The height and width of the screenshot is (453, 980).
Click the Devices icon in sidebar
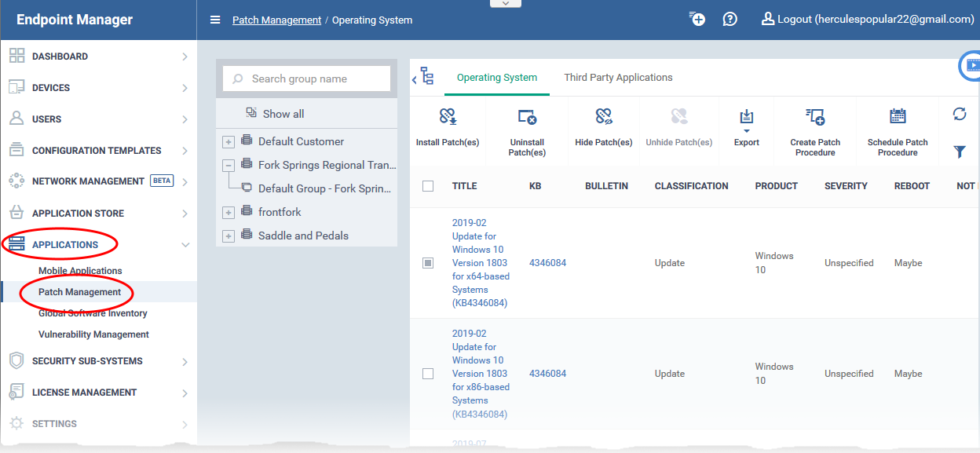click(x=16, y=87)
